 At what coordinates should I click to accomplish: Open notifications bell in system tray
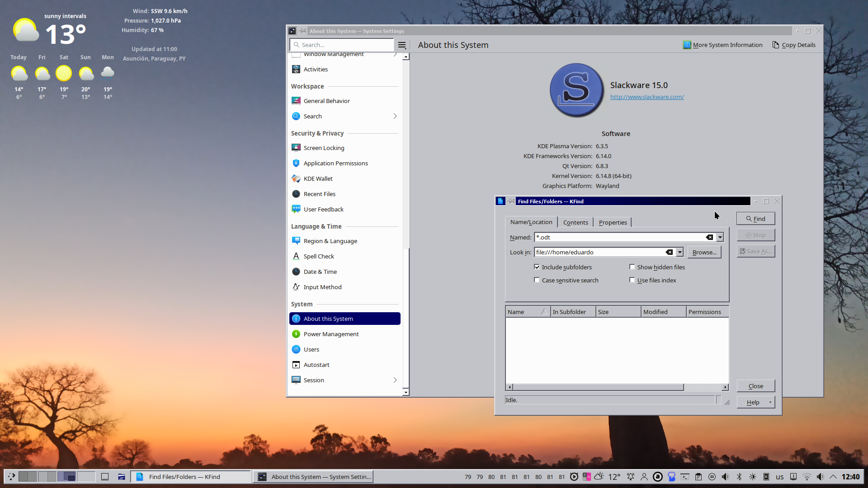(631, 477)
